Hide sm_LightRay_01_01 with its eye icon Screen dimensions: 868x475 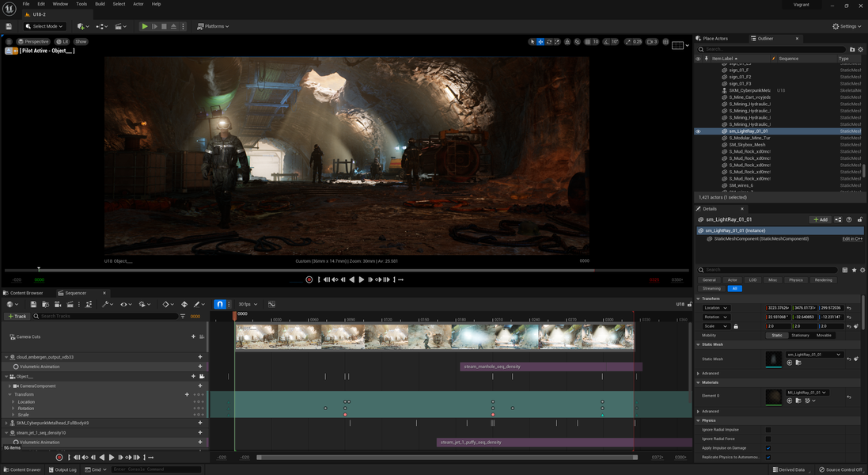click(x=698, y=131)
